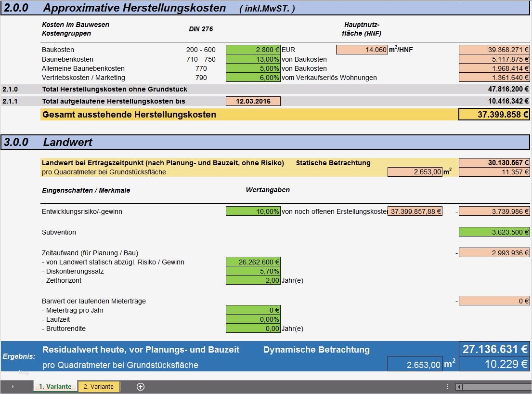Image resolution: width=532 pixels, height=394 pixels.
Task: Click the Vertriebskosten 6,00% cell
Action: coord(253,78)
